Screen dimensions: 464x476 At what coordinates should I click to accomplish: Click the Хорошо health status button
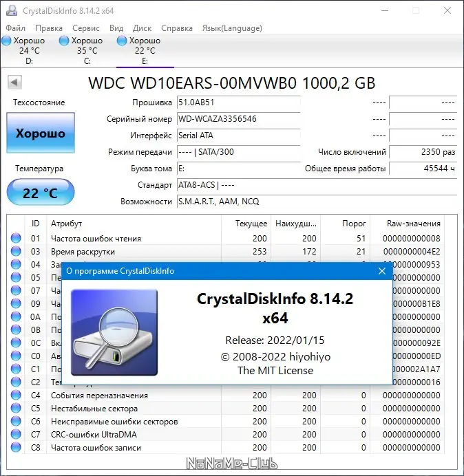click(41, 133)
